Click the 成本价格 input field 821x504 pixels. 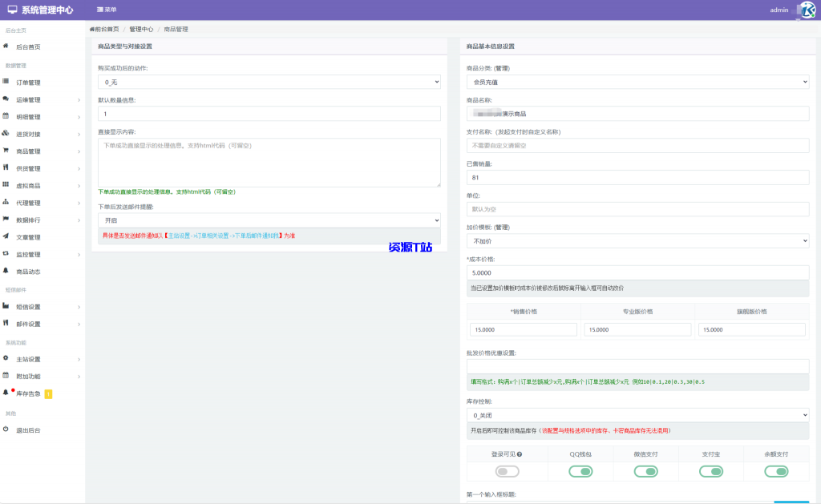[x=637, y=272]
